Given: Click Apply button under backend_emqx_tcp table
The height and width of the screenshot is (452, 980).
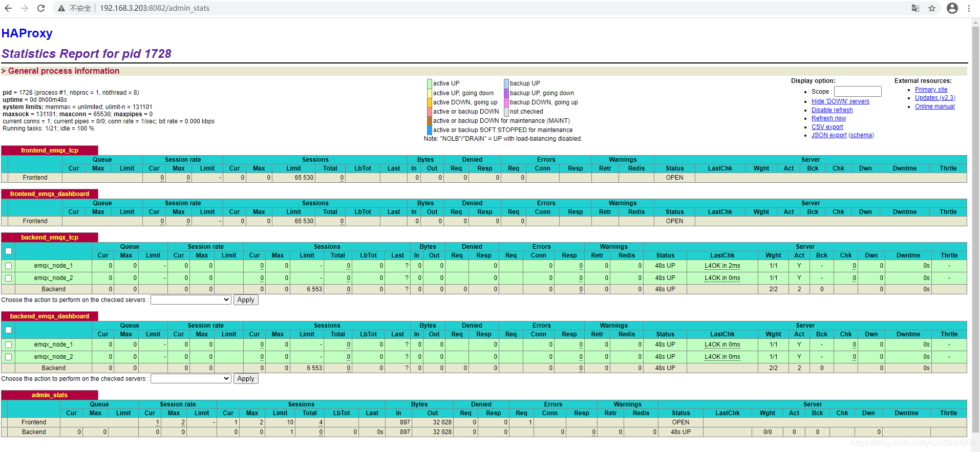Looking at the screenshot, I should 246,300.
